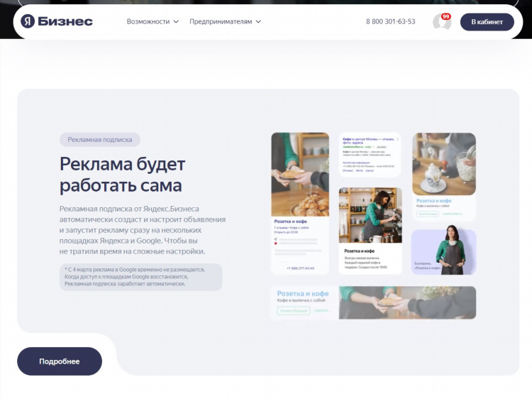Select heading Реклама будет работать сама
Image resolution: width=532 pixels, height=399 pixels.
122,175
